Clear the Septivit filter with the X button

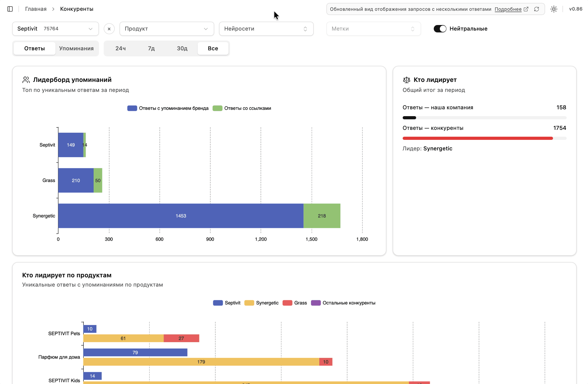109,29
